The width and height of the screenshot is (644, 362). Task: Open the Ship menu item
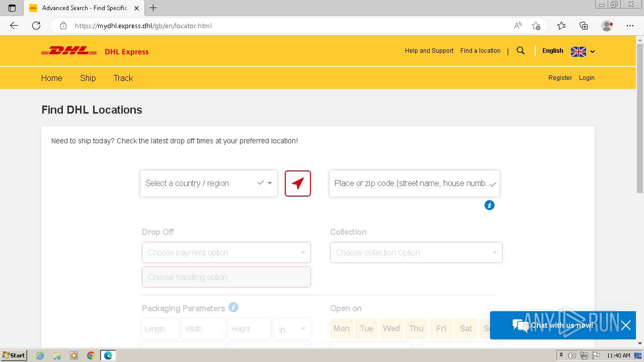point(88,78)
